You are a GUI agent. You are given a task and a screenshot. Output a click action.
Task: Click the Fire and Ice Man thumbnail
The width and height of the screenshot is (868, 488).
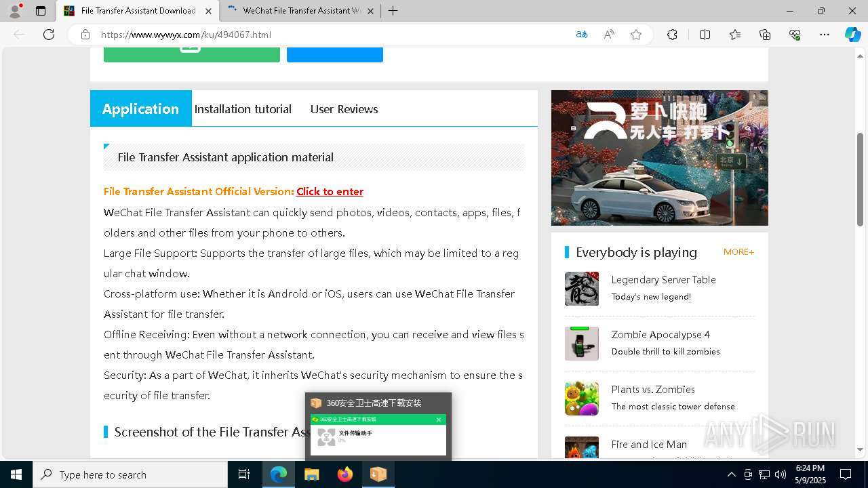[582, 447]
